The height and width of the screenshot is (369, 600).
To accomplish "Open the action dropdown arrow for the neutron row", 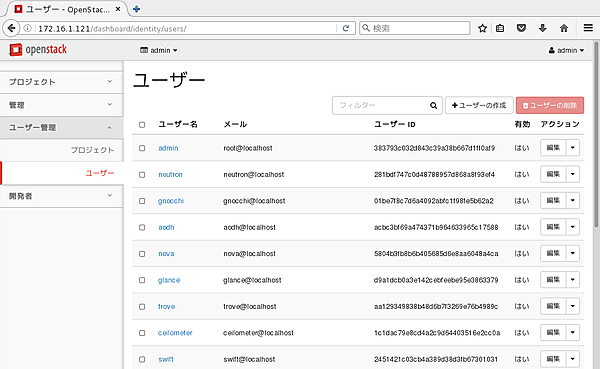I will click(x=573, y=174).
